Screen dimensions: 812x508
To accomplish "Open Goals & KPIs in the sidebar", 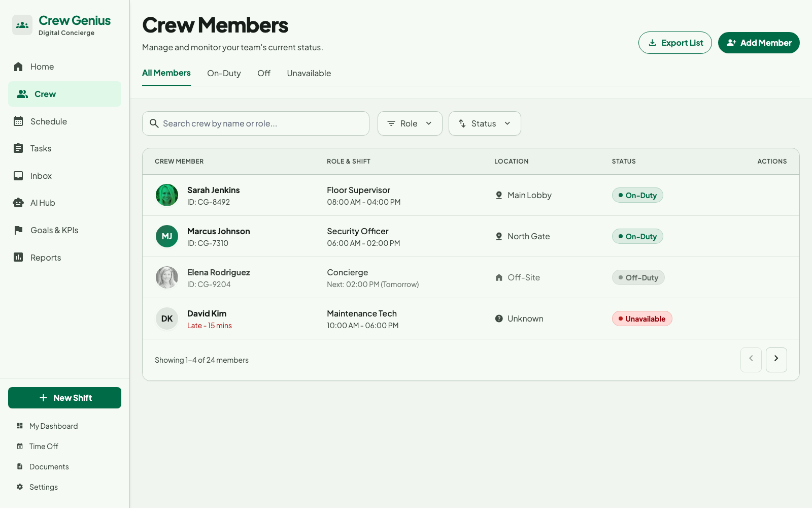I will (64, 230).
